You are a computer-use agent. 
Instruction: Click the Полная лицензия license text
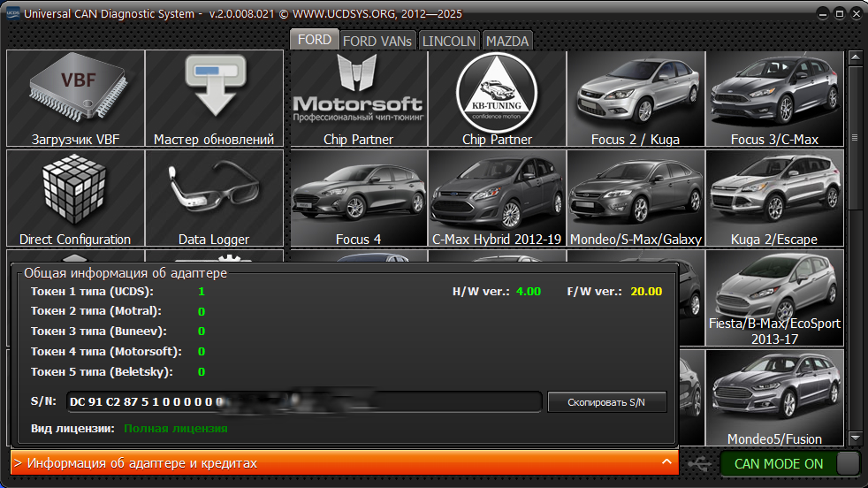176,428
